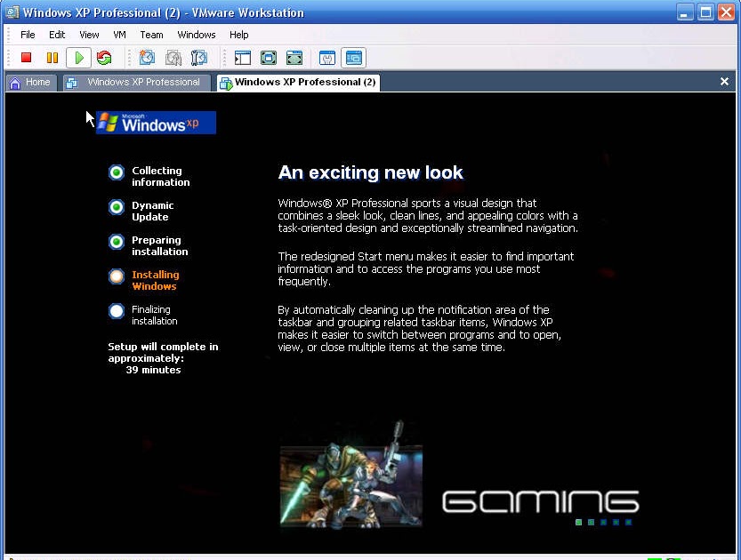741x560 pixels.
Task: Switch to first Windows XP Professional tab
Action: (137, 82)
